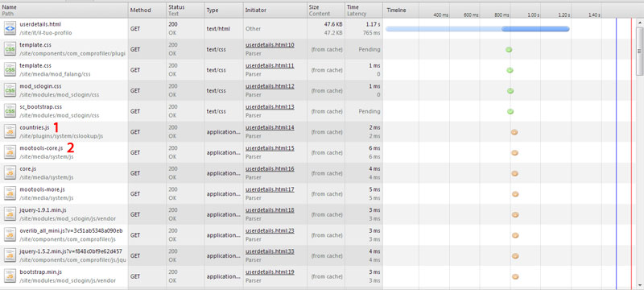This screenshot has height=290, width=644.
Task: Click the JS icon beside jquery-1.5.2.min.js
Action: (x=10, y=255)
